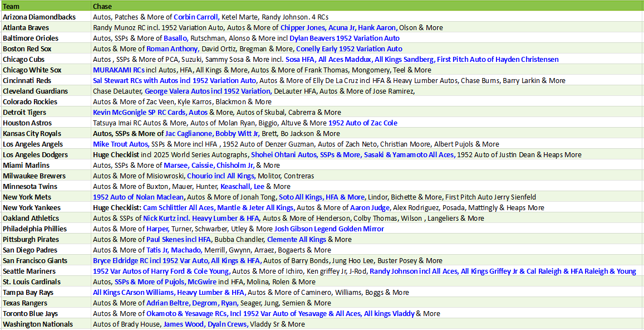Click the Detroit Tigers team cell

(46, 113)
